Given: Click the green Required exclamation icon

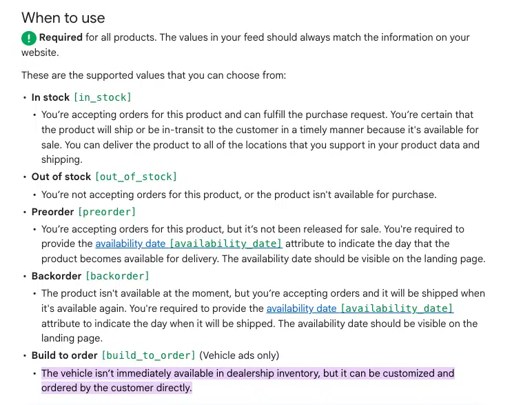Looking at the screenshot, I should pos(28,38).
